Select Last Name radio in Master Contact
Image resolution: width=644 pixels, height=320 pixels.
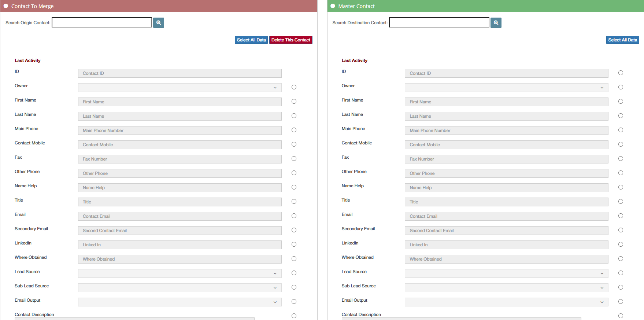pos(621,116)
